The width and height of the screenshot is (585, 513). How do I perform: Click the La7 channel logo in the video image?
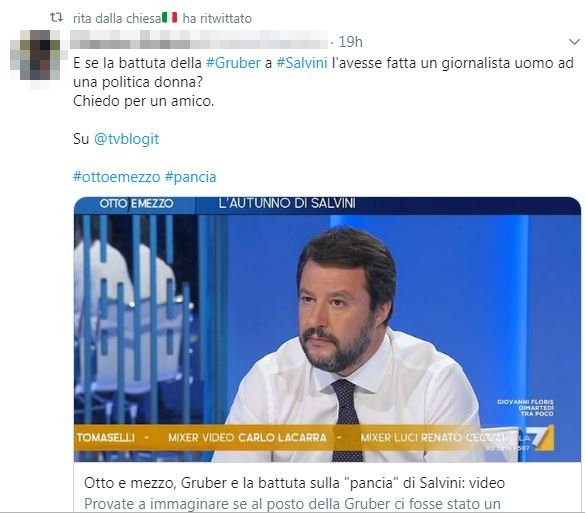(x=539, y=438)
